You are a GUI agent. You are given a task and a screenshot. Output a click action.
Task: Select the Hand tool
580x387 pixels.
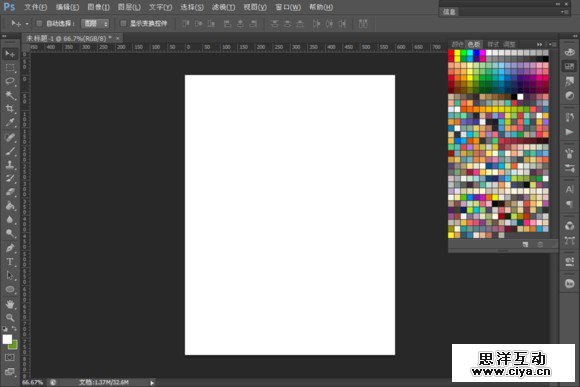pos(10,304)
